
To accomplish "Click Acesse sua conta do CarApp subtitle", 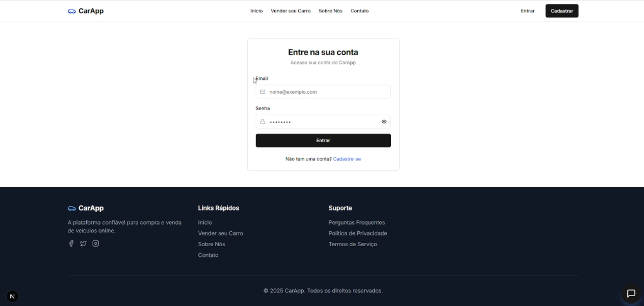I will pyautogui.click(x=323, y=63).
